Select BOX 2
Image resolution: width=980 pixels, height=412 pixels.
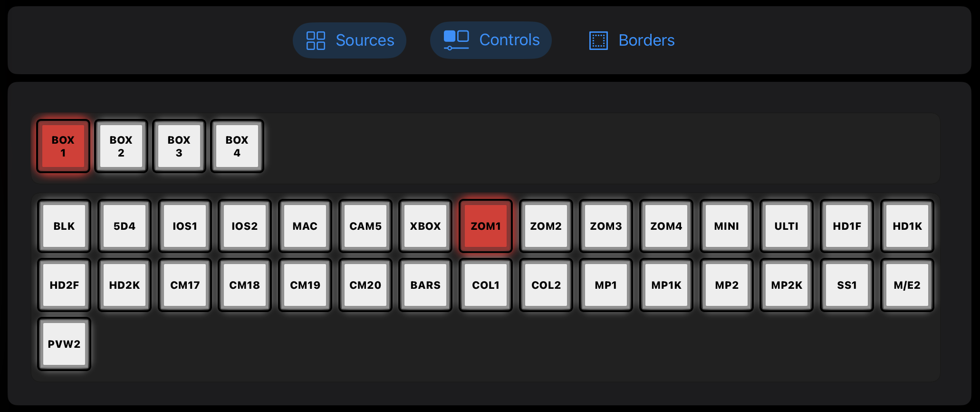tap(121, 146)
